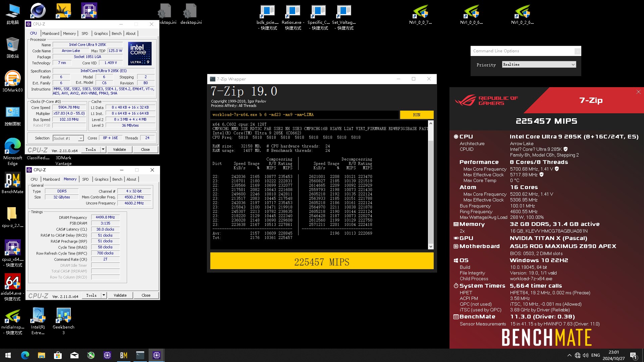Open Graphics tab in top CPU-Z window
This screenshot has width=644, height=362.
pos(101,34)
